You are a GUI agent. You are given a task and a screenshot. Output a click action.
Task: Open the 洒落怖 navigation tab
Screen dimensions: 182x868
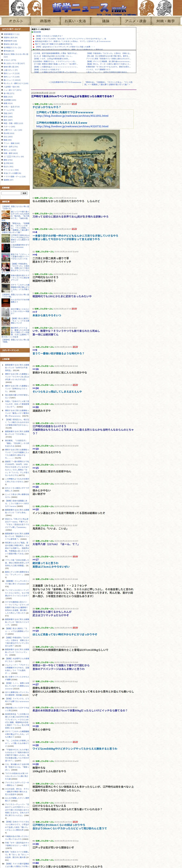(45, 21)
